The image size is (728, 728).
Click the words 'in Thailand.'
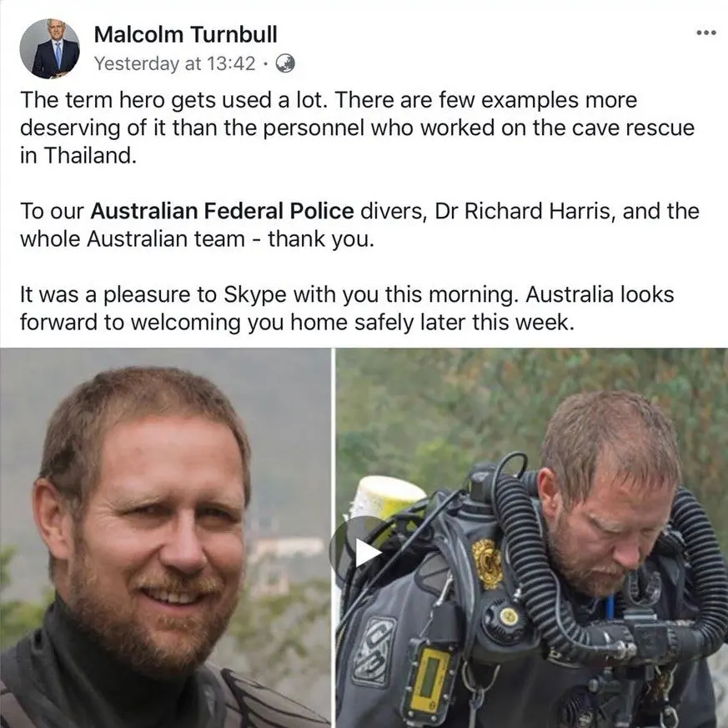coord(78,156)
